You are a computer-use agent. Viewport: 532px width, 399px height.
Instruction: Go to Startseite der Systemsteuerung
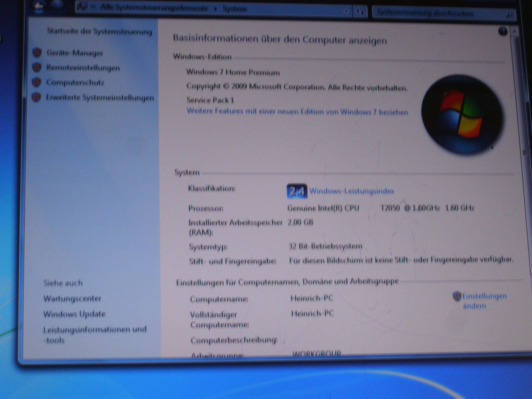[x=100, y=31]
